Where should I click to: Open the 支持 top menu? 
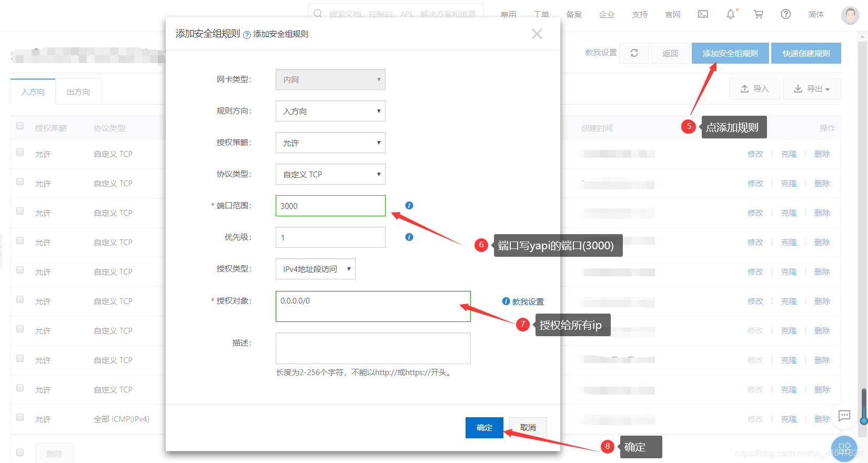coord(640,14)
